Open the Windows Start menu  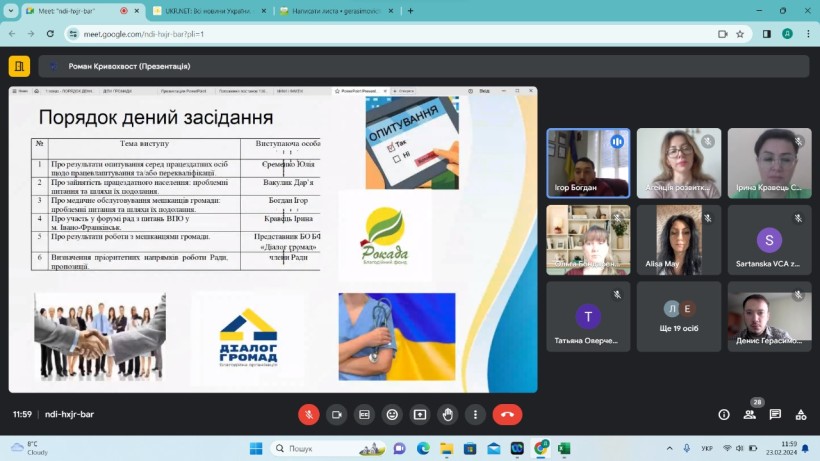tap(256, 448)
